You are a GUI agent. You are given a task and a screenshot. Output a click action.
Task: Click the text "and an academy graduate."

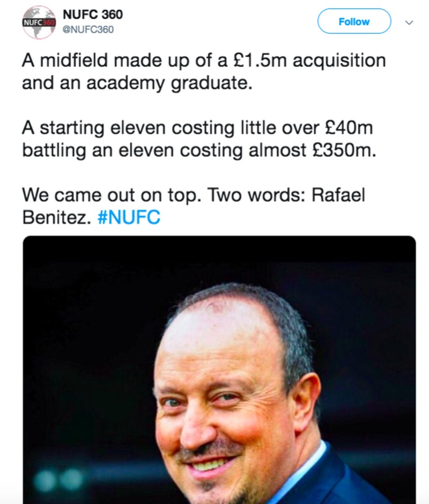tap(137, 83)
